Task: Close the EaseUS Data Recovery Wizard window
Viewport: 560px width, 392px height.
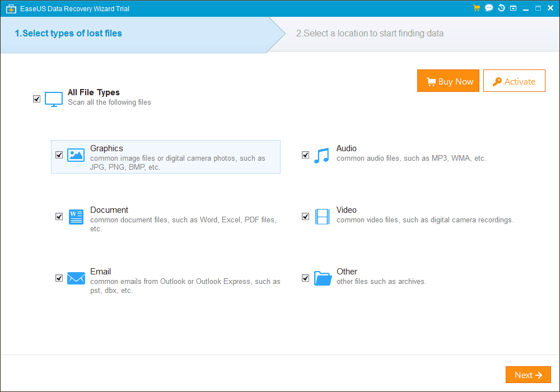Action: (x=550, y=8)
